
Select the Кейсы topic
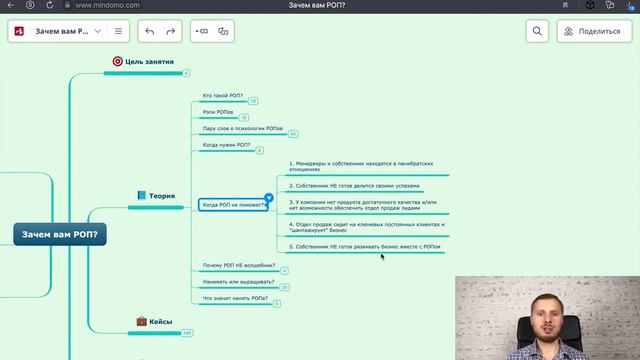point(160,322)
